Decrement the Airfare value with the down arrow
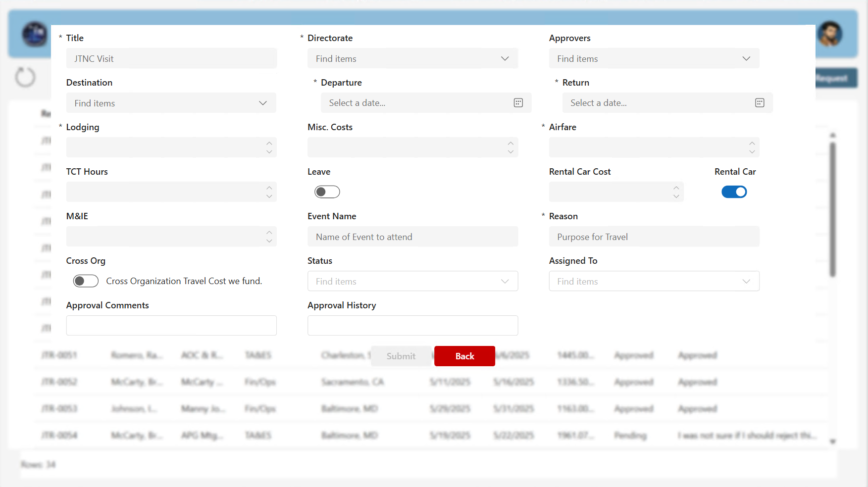This screenshot has width=868, height=487. tap(752, 151)
